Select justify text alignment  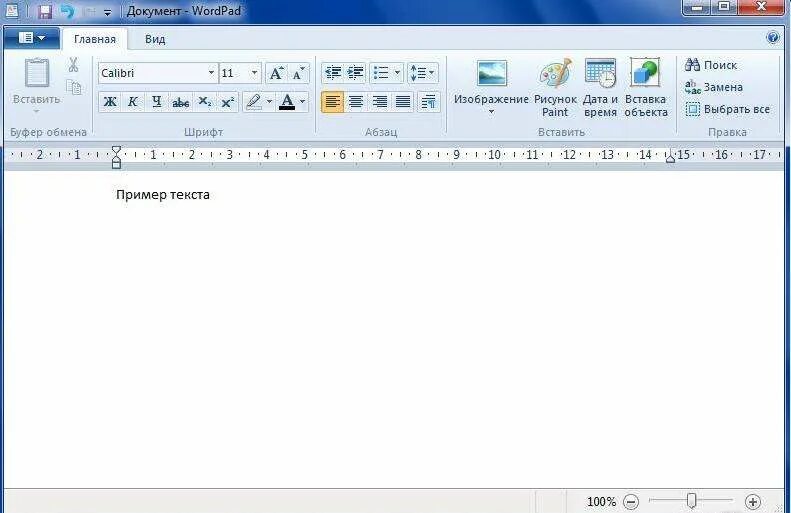coord(403,101)
